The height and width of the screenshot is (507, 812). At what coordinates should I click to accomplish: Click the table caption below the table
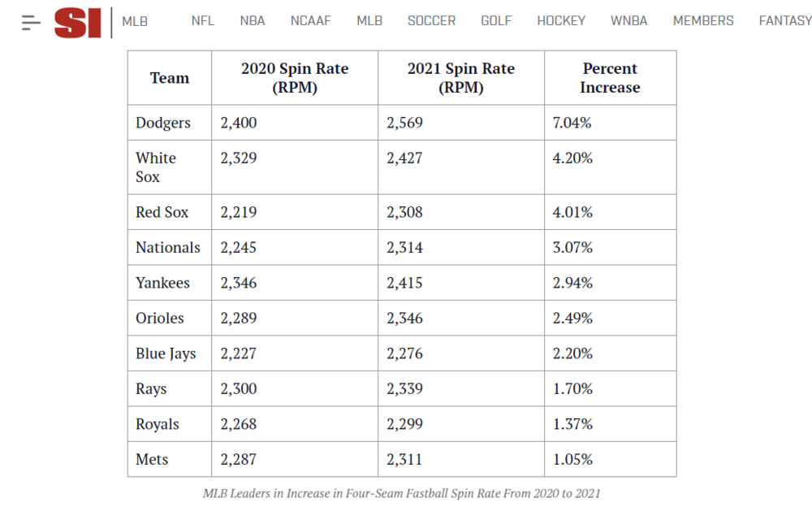pyautogui.click(x=402, y=493)
